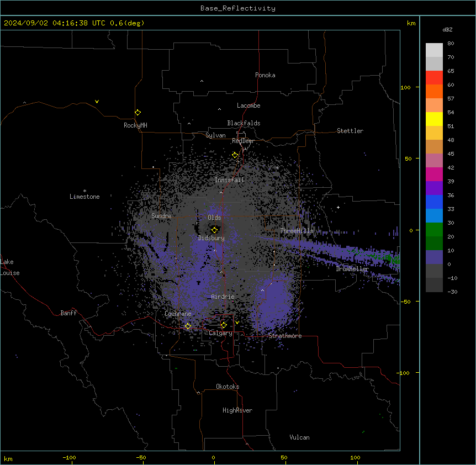476x465 pixels.
Task: Click the yellow marker south of RedDeer
Action: [235, 155]
